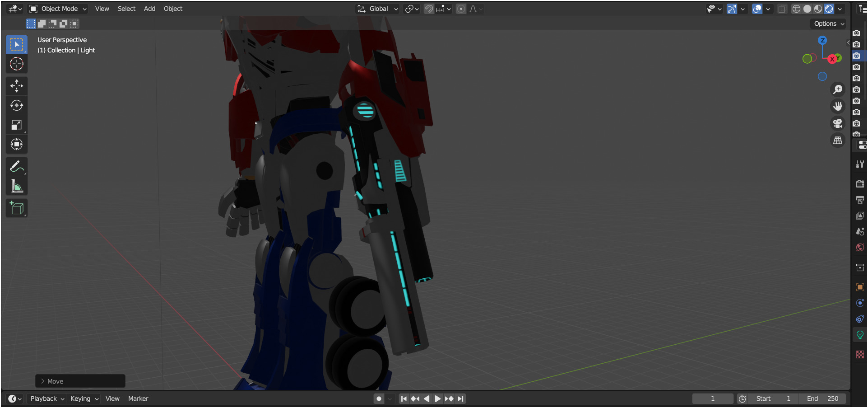Toggle viewport gizmos display
Image resolution: width=868 pixels, height=408 pixels.
pyautogui.click(x=732, y=9)
